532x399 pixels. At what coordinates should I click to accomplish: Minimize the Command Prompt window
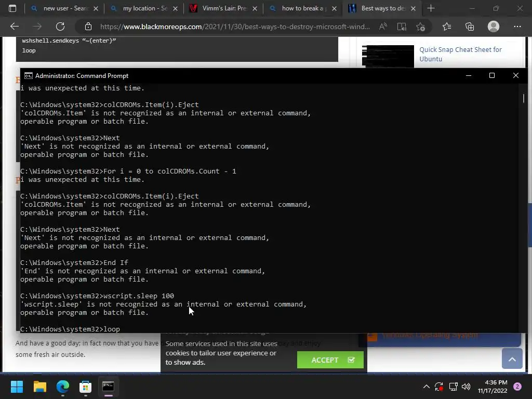tap(469, 76)
